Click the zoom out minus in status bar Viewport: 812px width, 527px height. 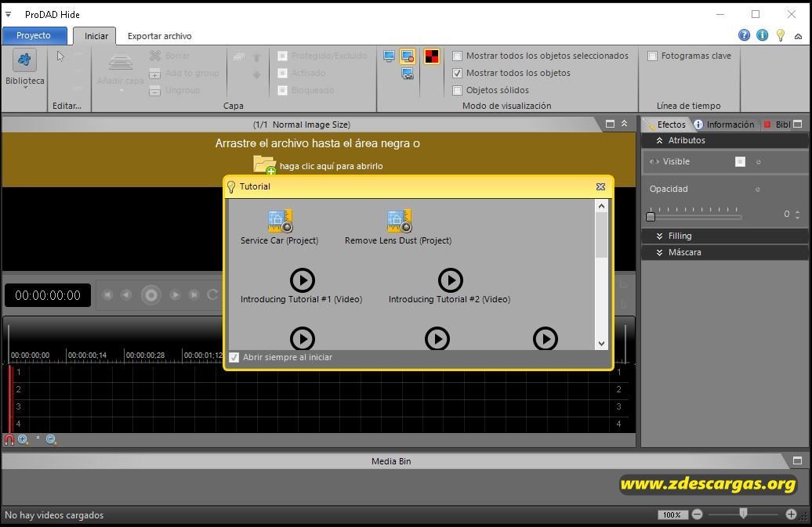[x=697, y=514]
